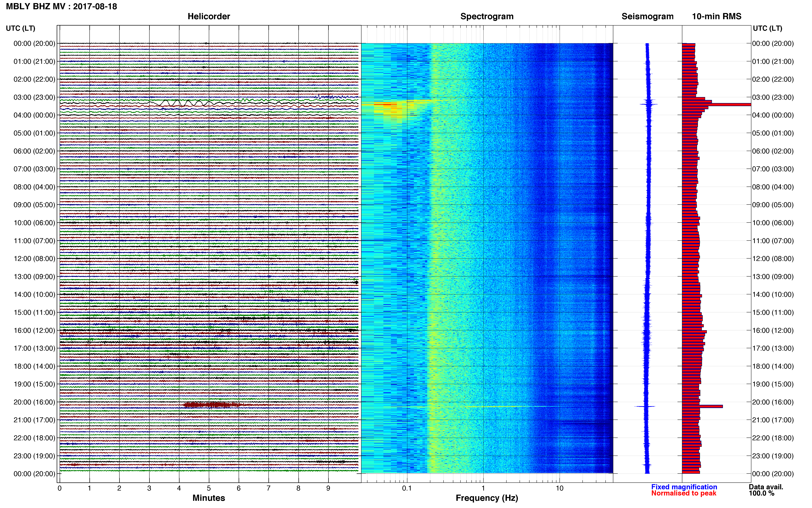Screen dimensions: 812x508
Task: Click the '9' tick on Minutes axis
Action: [328, 488]
